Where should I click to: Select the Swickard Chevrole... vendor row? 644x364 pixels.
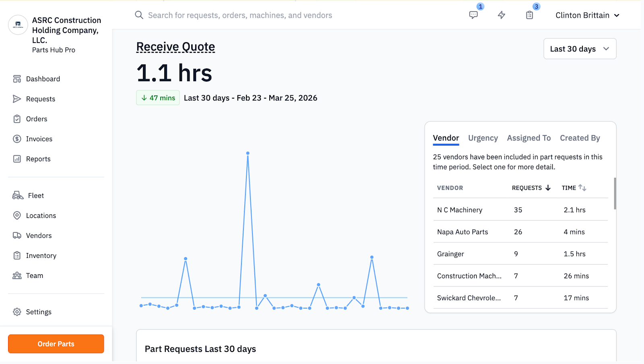[x=520, y=298]
